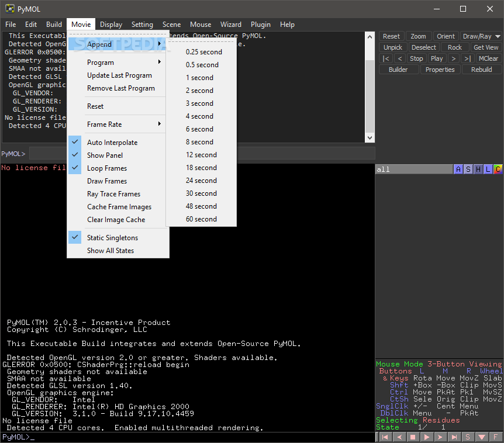Stop movie using bottom square stop icon
The image size is (504, 443).
point(413,437)
